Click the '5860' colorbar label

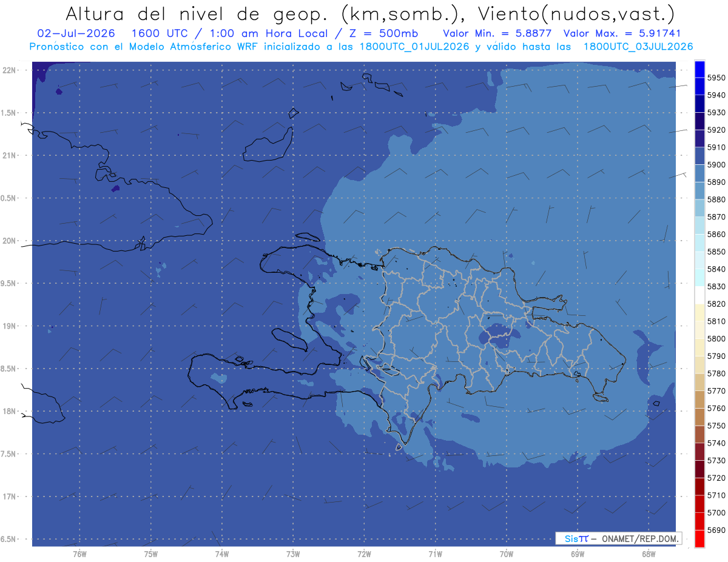(716, 235)
